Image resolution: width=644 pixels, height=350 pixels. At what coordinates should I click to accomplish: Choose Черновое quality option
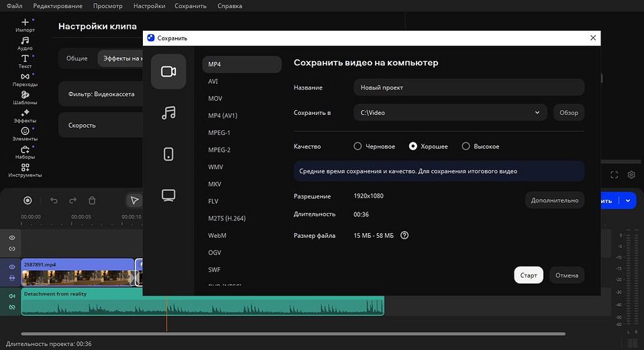[374, 146]
